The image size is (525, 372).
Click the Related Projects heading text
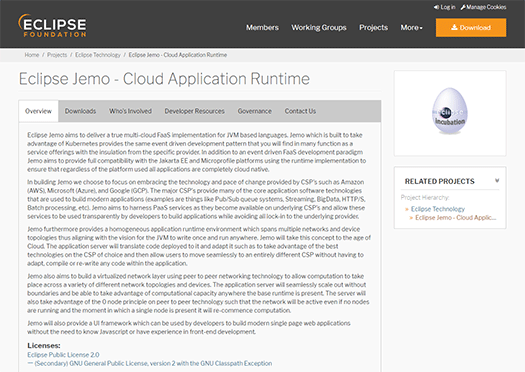439,181
